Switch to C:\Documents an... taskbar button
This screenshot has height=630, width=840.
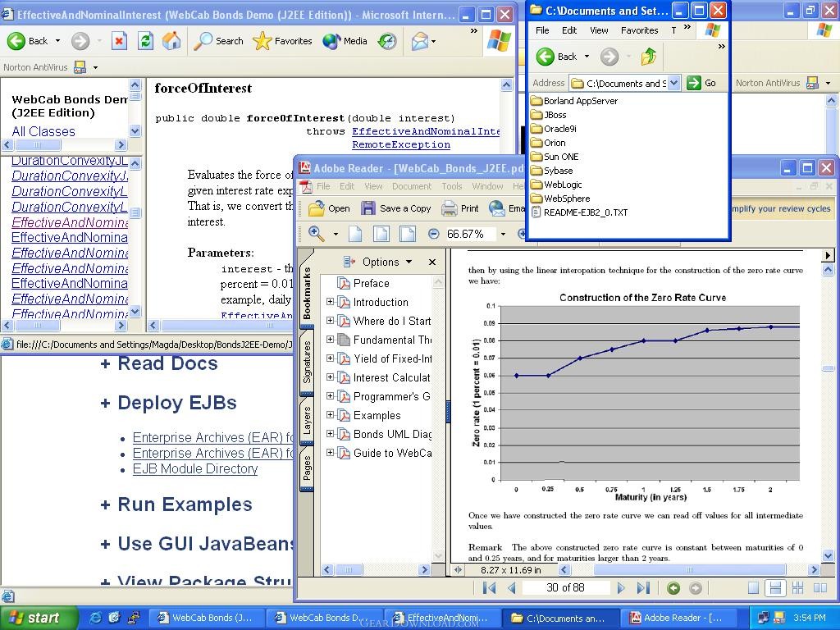(x=561, y=618)
